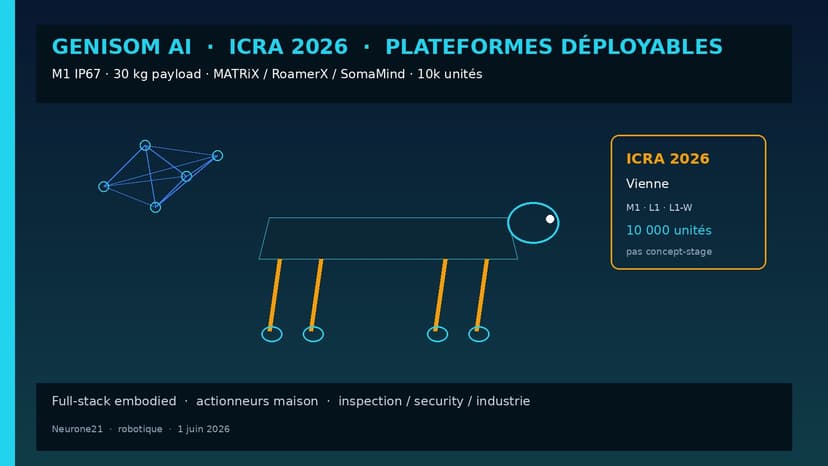
Task: Click the headline beginning "GENISOM AI · ICRA 2026"
Action: click(x=387, y=46)
